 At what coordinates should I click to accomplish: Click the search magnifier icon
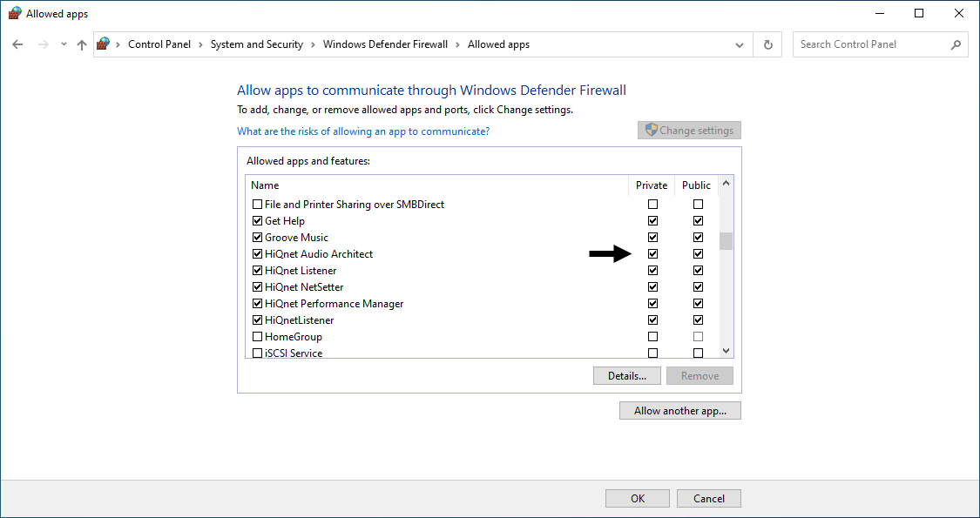(956, 44)
